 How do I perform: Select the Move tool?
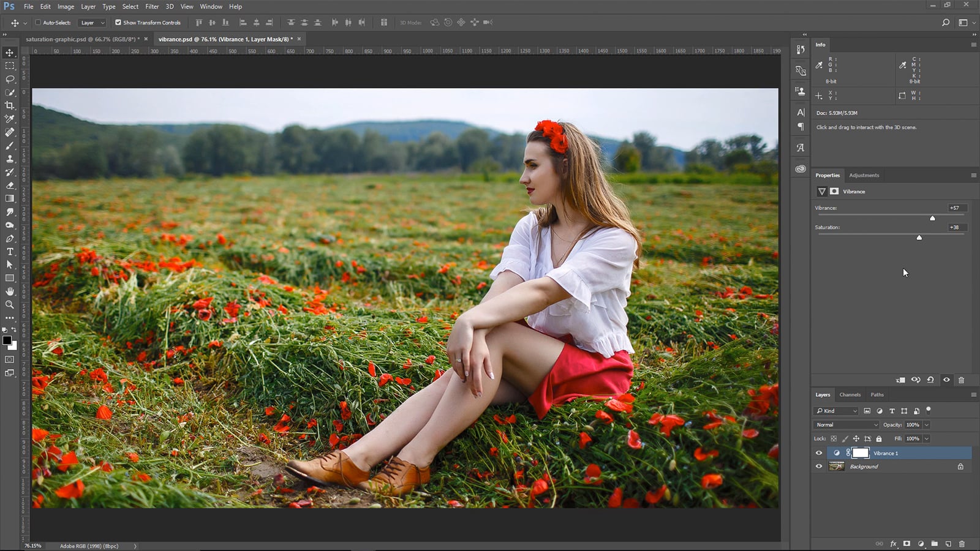[x=10, y=53]
